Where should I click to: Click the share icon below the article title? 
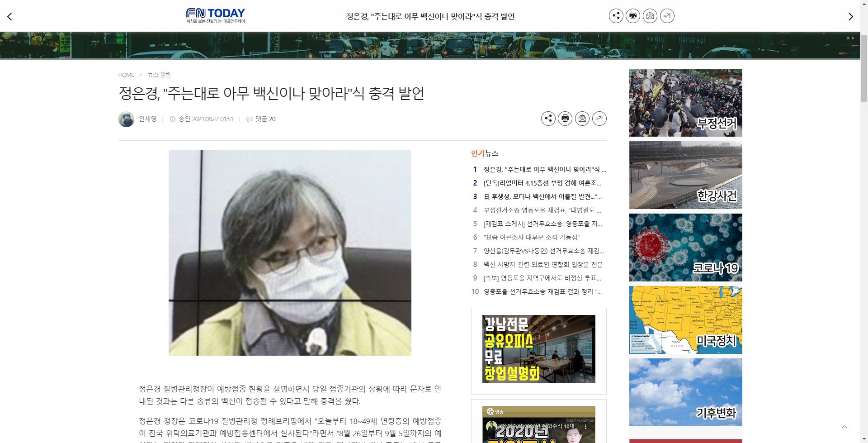(548, 119)
